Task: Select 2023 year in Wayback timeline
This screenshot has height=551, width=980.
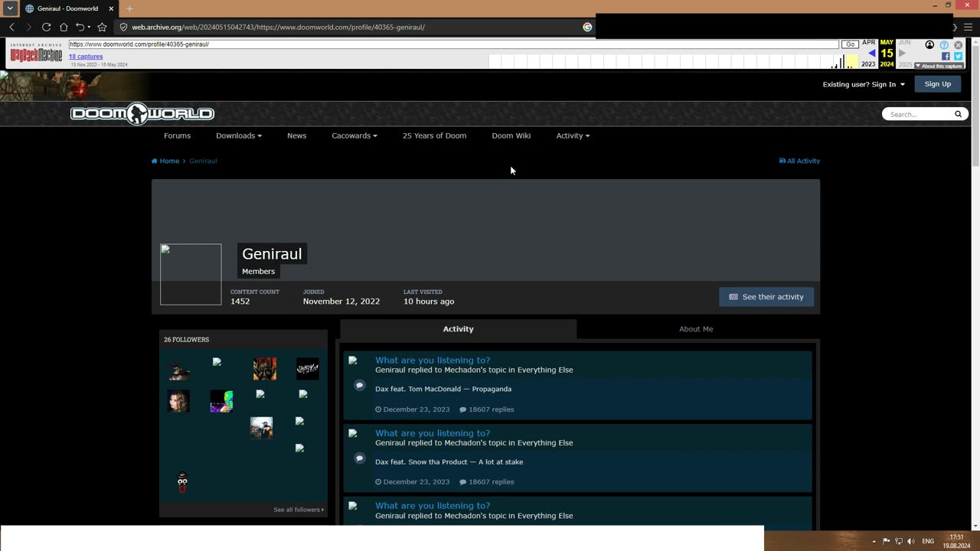Action: pos(868,64)
